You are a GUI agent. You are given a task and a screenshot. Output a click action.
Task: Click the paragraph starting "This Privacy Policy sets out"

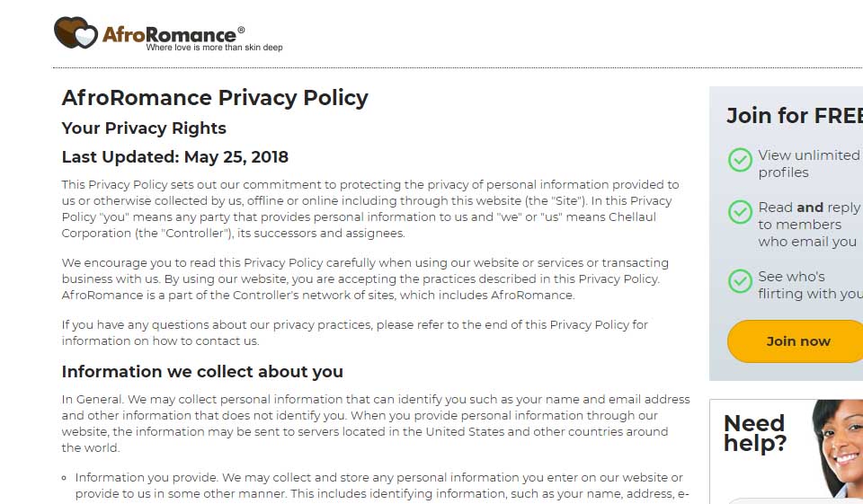pos(369,208)
